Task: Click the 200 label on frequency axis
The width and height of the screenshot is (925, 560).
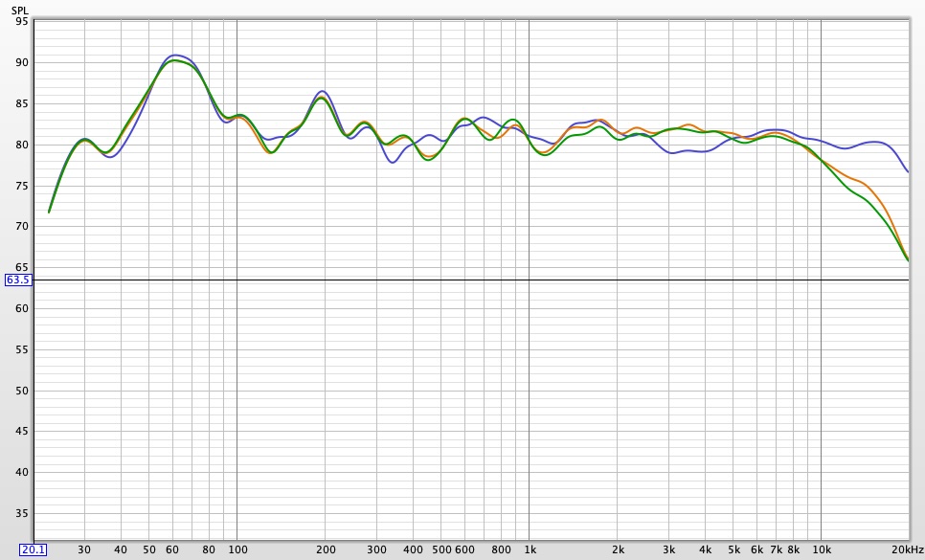Action: pyautogui.click(x=326, y=550)
